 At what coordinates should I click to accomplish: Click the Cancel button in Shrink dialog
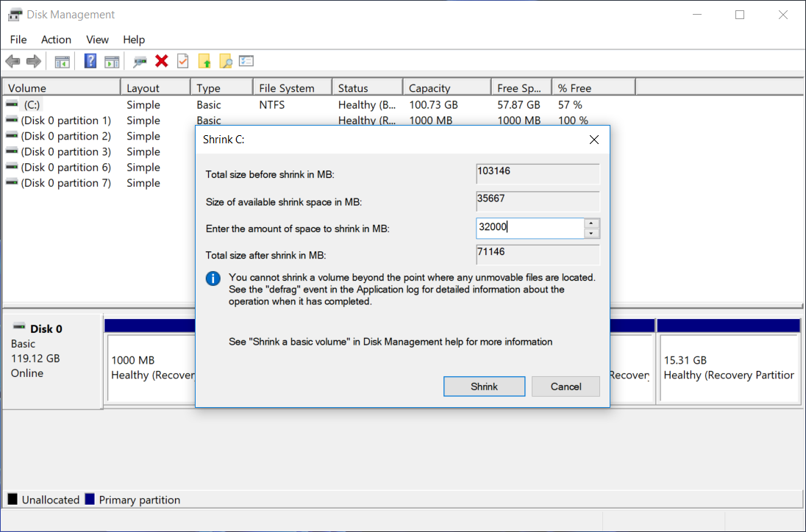566,387
